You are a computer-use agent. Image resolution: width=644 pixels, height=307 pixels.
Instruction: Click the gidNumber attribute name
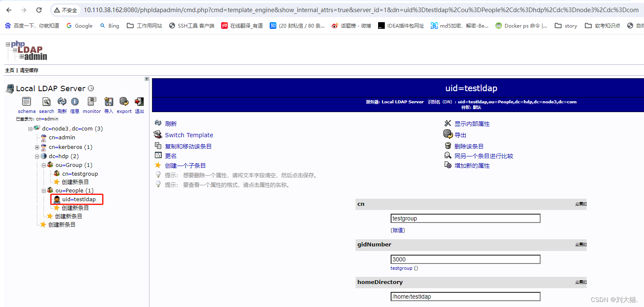374,244
